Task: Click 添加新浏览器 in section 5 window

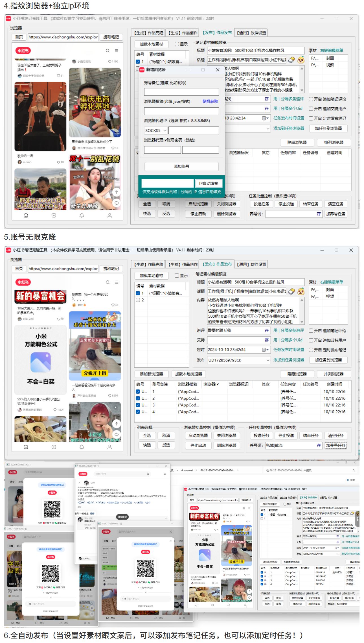Action: 152,374
